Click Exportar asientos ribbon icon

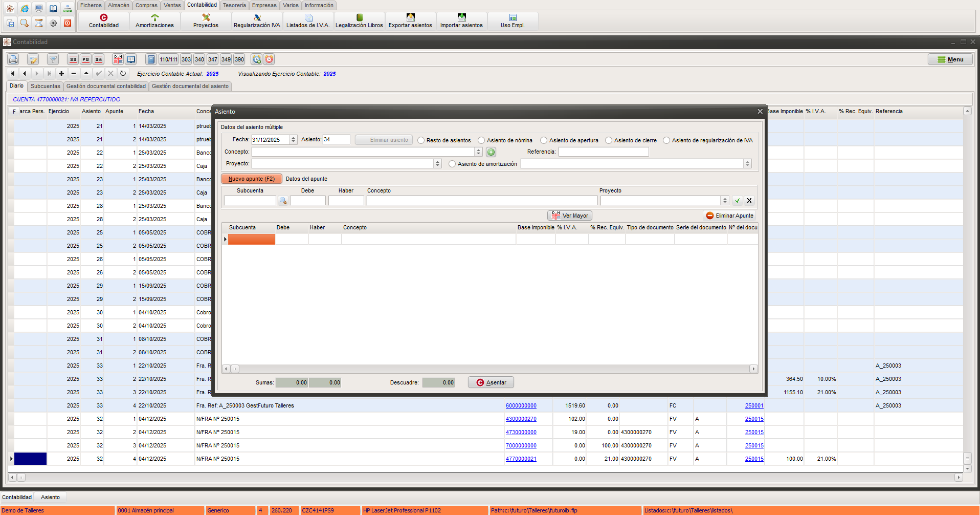pyautogui.click(x=410, y=21)
